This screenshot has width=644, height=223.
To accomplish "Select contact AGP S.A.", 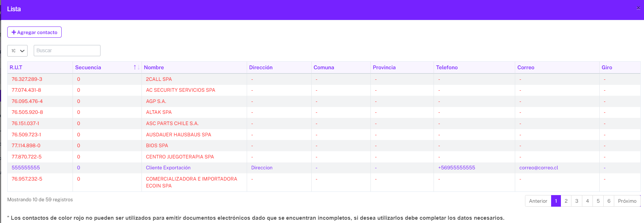I will point(156,101).
